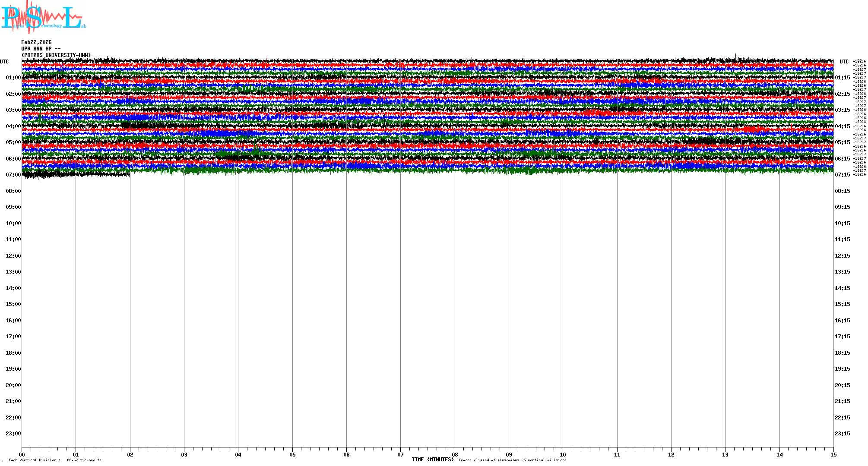This screenshot has width=868, height=466.
Task: Click the right UTC axis label
Action: pos(844,62)
